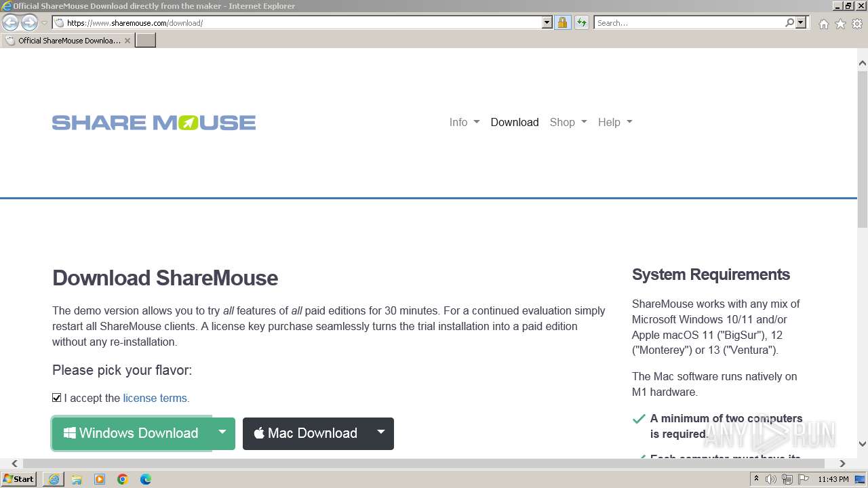Screen dimensions: 868x488
Task: Open the recent pages dropdown arrow
Action: click(44, 22)
